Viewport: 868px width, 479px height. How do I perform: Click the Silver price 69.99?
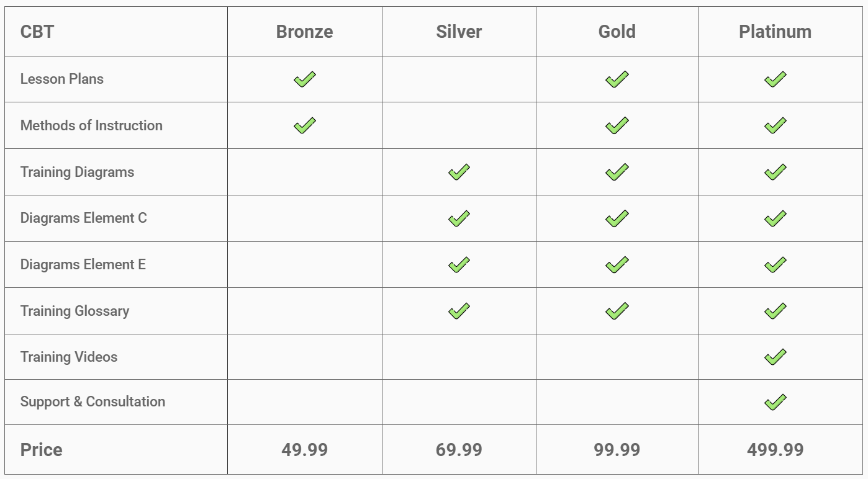459,450
